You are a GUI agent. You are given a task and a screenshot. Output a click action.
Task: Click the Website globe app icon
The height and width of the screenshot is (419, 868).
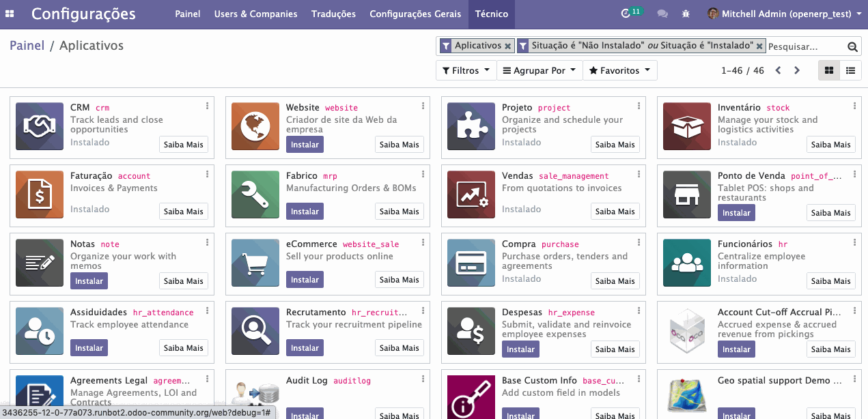(x=255, y=126)
